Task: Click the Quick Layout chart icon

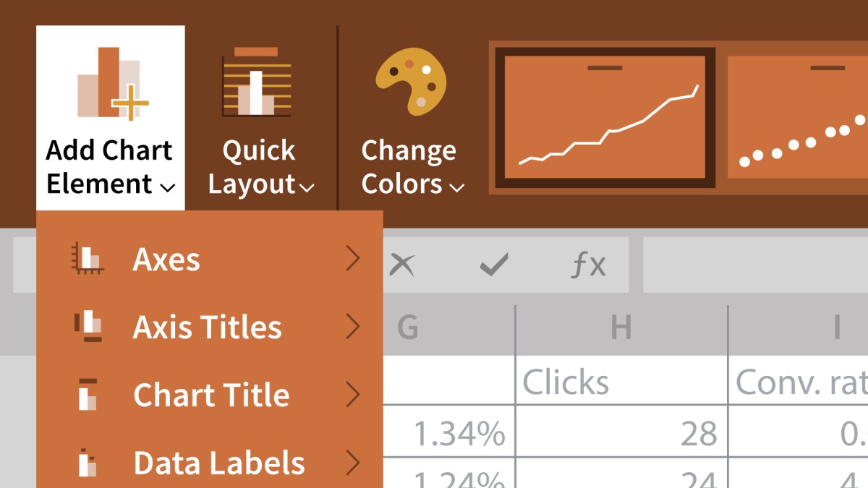Action: (x=256, y=82)
